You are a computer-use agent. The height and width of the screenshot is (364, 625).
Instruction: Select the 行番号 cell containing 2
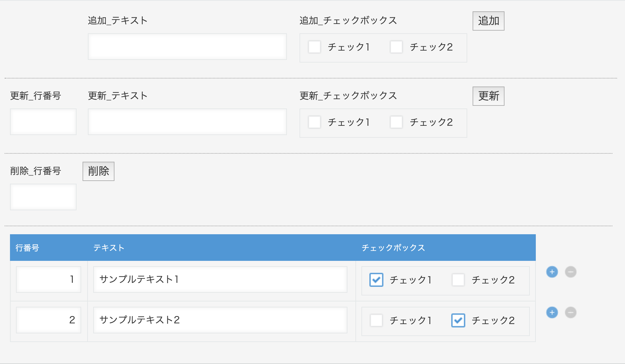point(49,320)
